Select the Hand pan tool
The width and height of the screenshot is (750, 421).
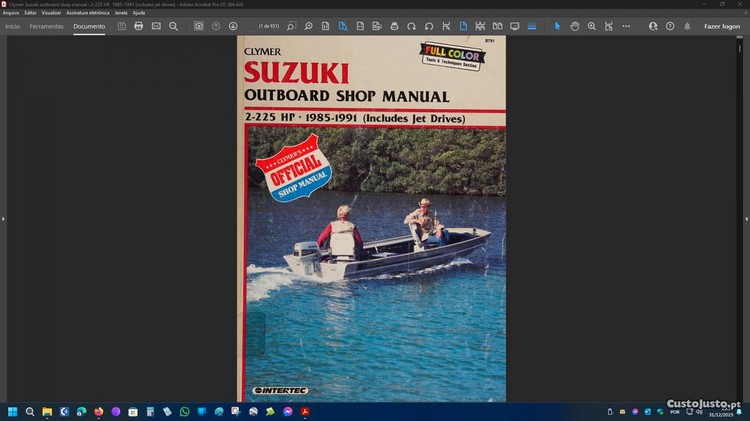(575, 26)
